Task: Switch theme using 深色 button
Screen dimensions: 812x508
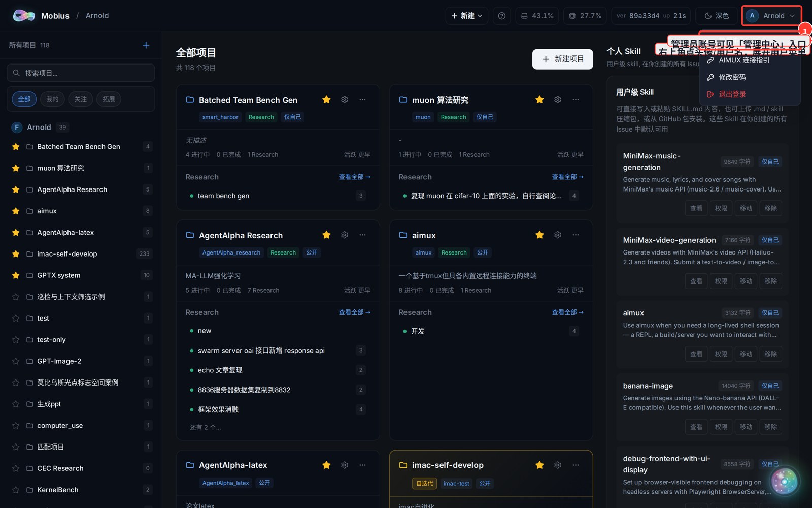Action: pos(717,16)
